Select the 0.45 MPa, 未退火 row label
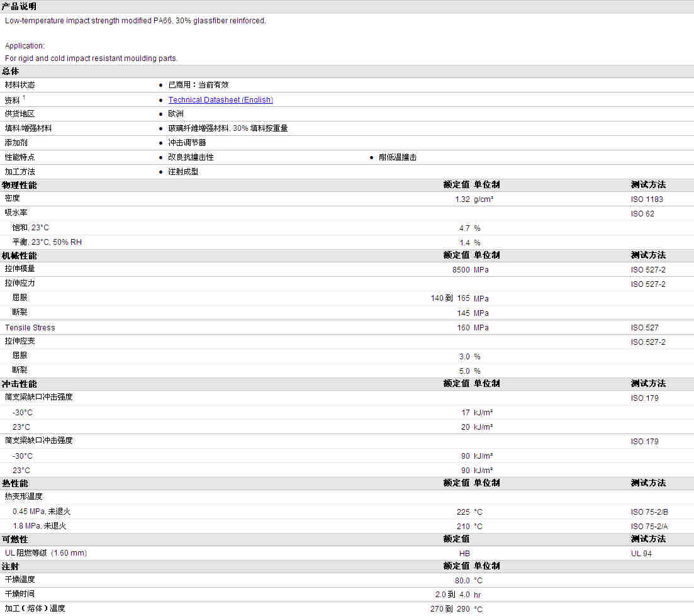 click(x=42, y=512)
